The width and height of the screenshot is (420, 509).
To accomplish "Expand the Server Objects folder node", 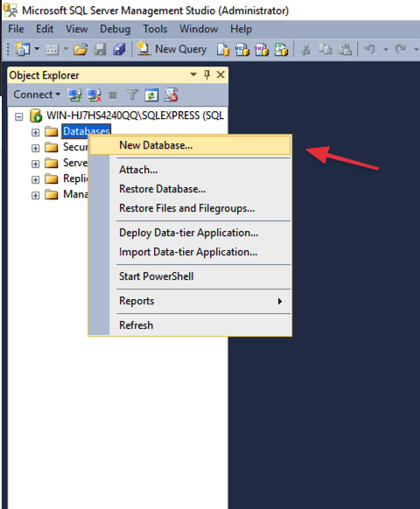I will pos(35,164).
